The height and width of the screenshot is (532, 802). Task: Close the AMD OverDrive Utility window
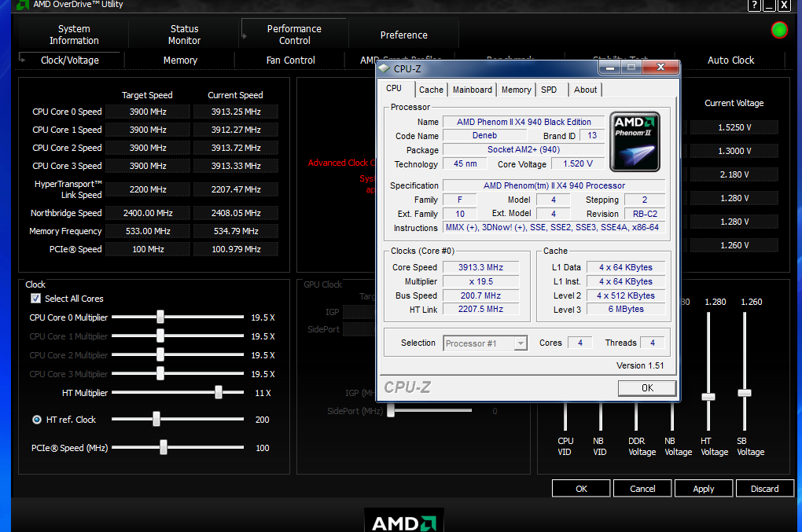784,6
